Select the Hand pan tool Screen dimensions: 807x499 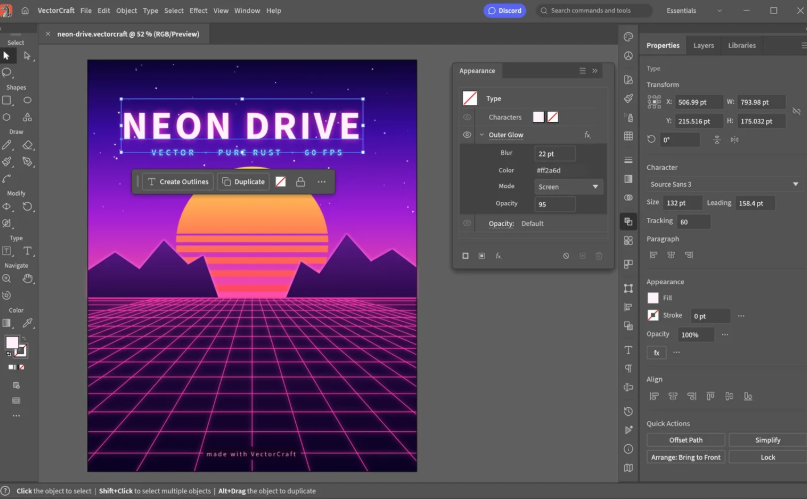(x=27, y=279)
